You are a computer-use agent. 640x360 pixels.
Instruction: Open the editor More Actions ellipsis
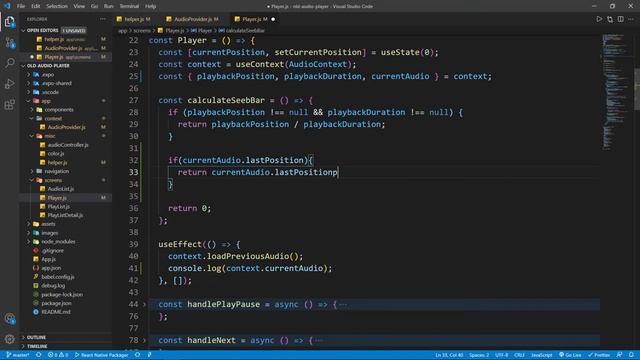click(631, 19)
